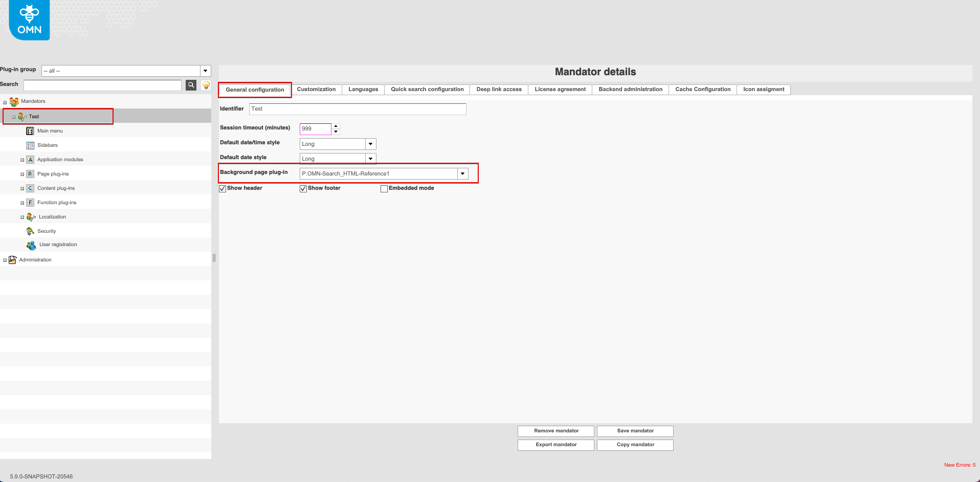980x482 pixels.
Task: Click the Session timeout value field
Action: (x=316, y=129)
